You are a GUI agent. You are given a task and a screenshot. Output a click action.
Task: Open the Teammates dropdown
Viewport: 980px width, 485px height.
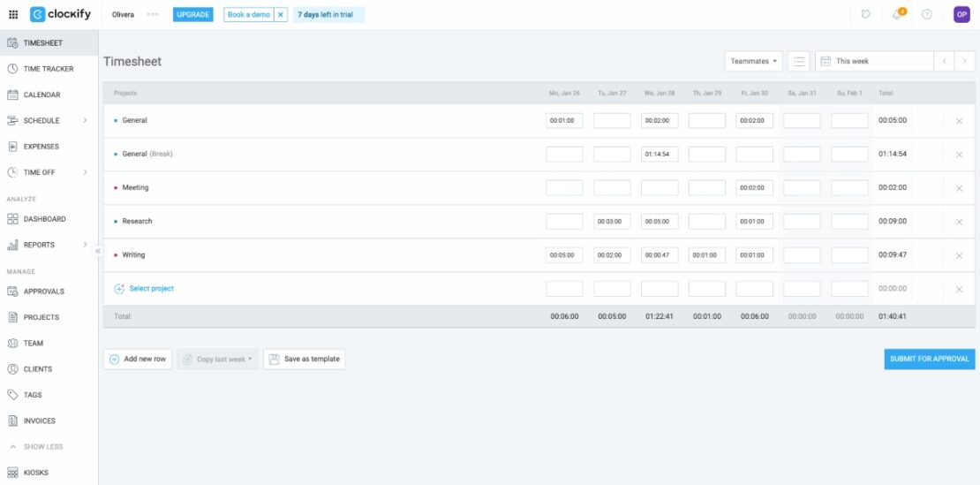point(754,61)
